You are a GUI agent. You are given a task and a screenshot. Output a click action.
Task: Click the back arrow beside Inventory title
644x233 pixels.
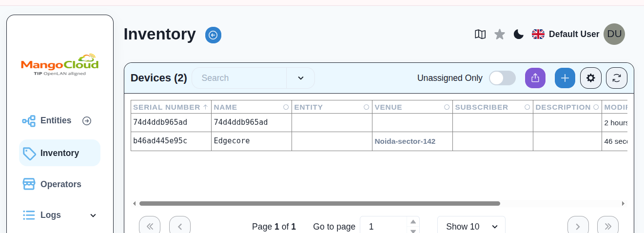pos(213,35)
